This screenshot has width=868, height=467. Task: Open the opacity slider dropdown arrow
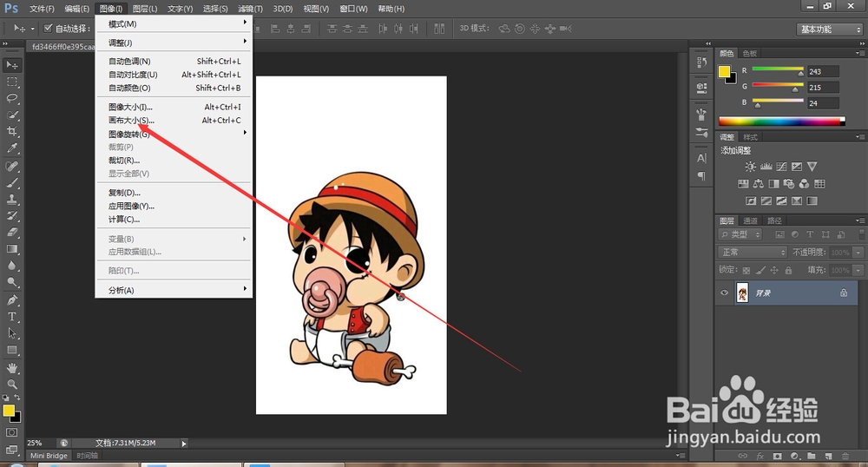pyautogui.click(x=858, y=253)
